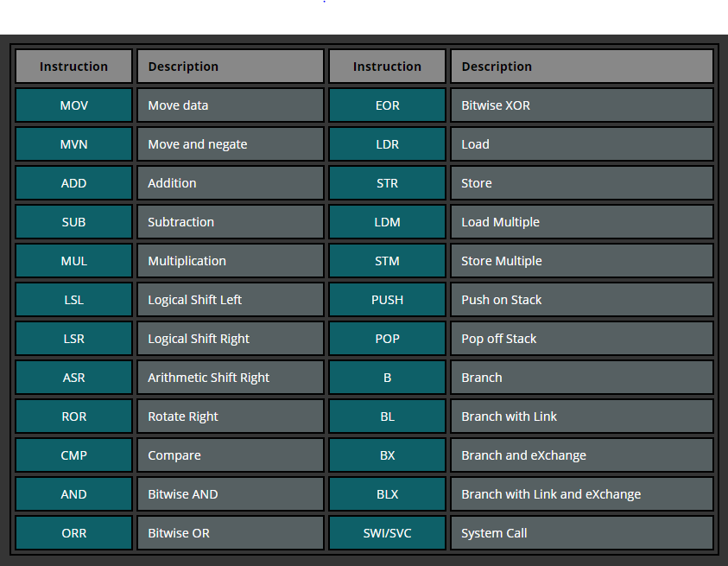This screenshot has height=566, width=728.
Task: Select the AND instruction cell
Action: [x=73, y=494]
